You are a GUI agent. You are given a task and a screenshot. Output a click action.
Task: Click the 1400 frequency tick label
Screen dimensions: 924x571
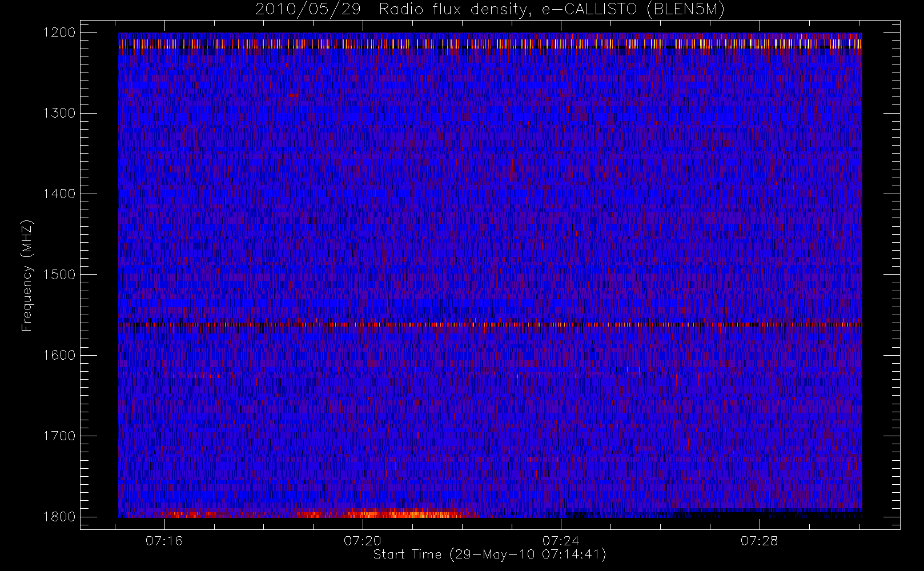tap(59, 194)
